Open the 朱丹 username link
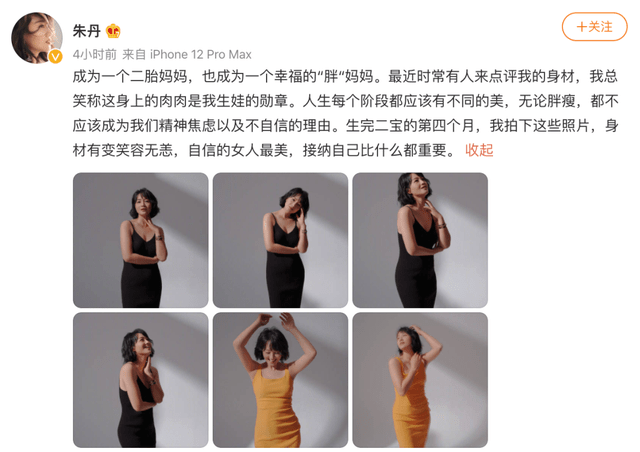640x452 pixels. tap(87, 31)
